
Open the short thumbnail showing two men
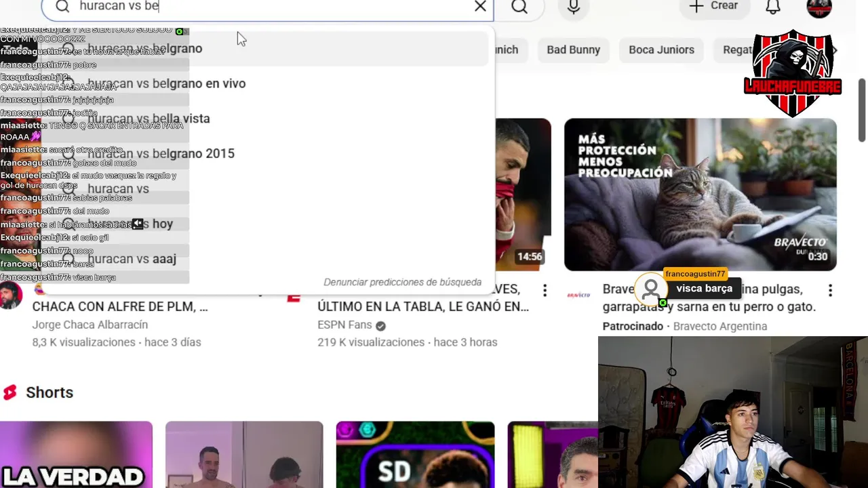point(244,455)
